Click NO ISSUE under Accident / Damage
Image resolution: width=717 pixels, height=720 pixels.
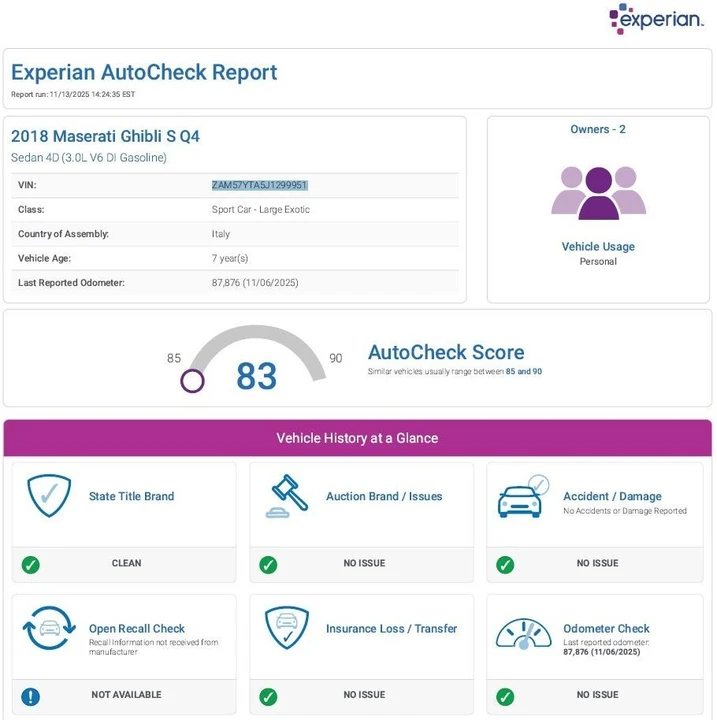click(x=598, y=563)
